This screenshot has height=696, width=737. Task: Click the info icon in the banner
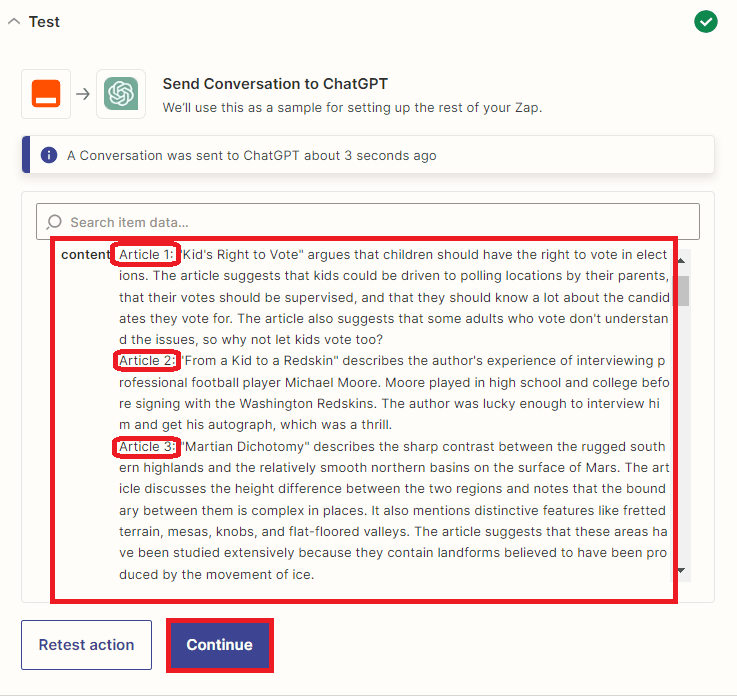[x=48, y=155]
